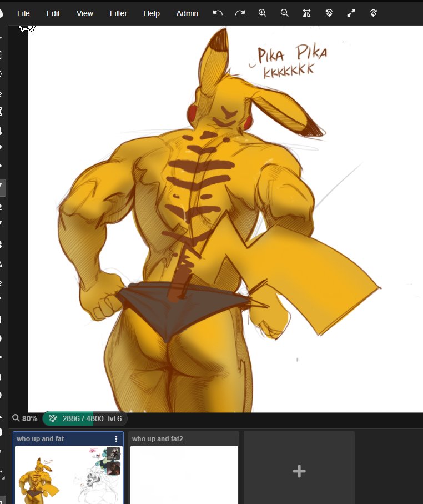The image size is (423, 504).
Task: Click the 'who up and fat' board title
Action: point(40,439)
